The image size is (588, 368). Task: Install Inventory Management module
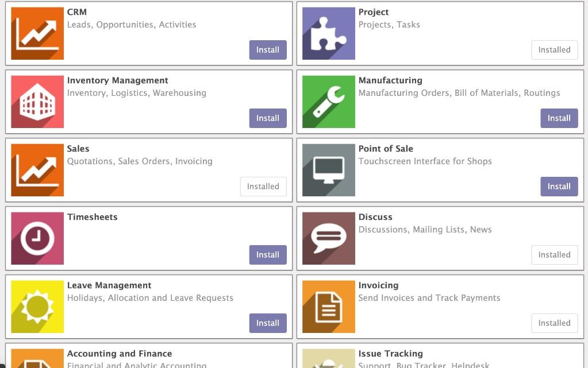point(268,118)
